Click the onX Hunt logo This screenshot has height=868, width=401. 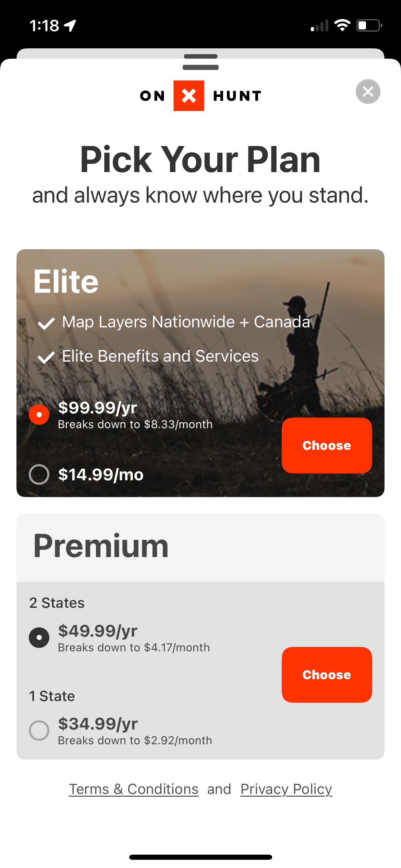point(200,96)
